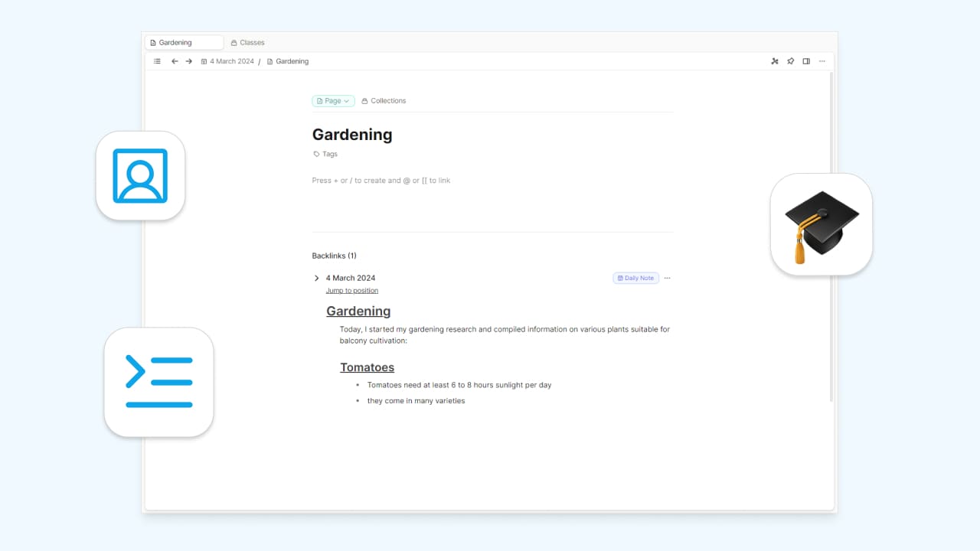980x551 pixels.
Task: Expand the 4 March 2024 backlink
Action: coord(317,279)
